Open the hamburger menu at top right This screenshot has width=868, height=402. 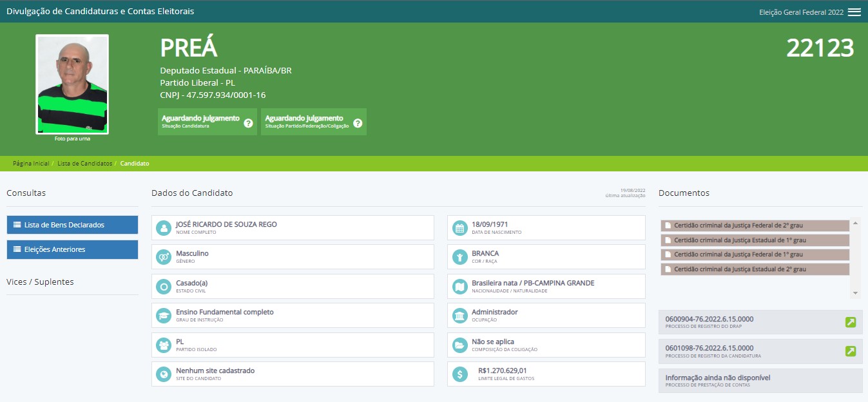854,12
